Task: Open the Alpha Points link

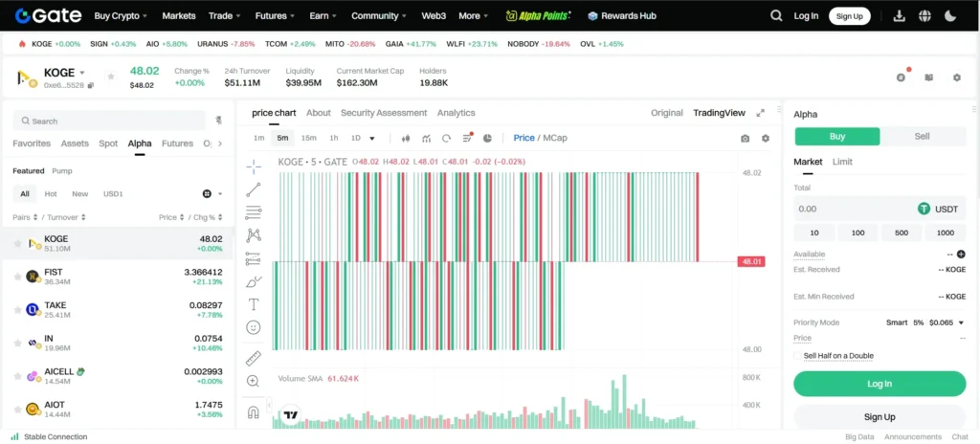Action: [538, 16]
